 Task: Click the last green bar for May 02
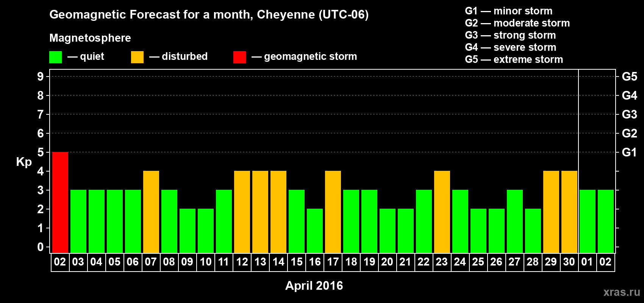point(606,222)
